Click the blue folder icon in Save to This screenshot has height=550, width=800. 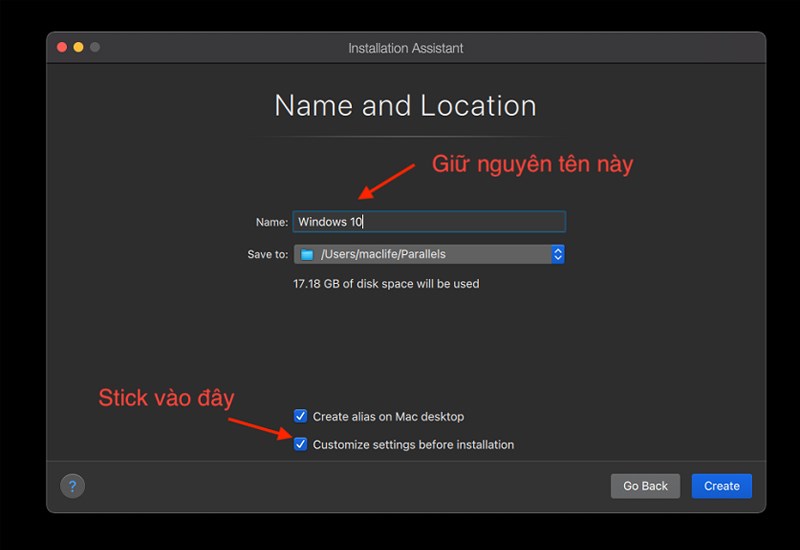307,255
